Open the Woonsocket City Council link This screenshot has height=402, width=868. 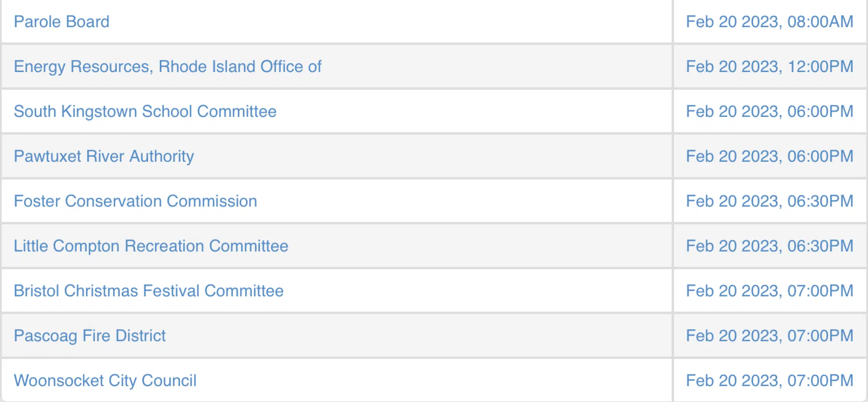click(x=105, y=381)
